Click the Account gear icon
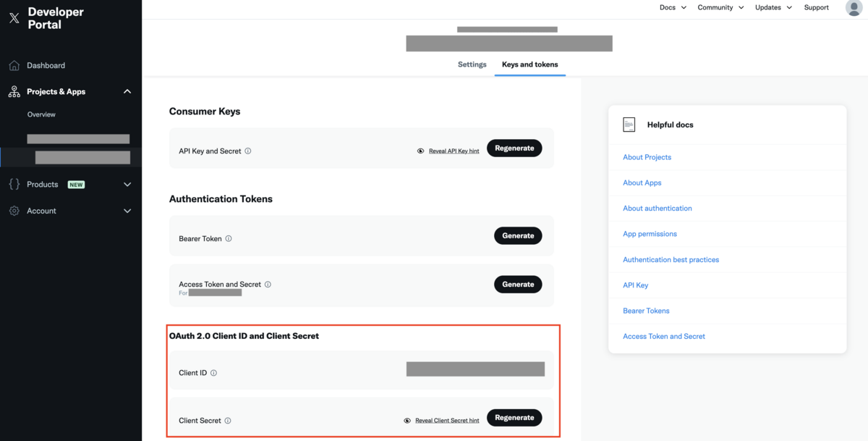The width and height of the screenshot is (868, 441). (x=14, y=211)
